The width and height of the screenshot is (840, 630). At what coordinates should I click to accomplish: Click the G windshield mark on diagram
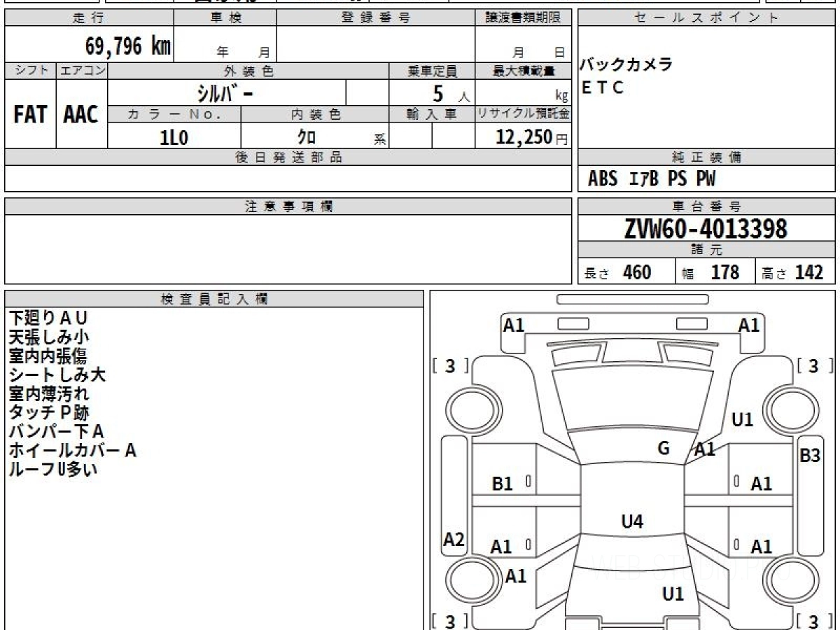point(664,449)
